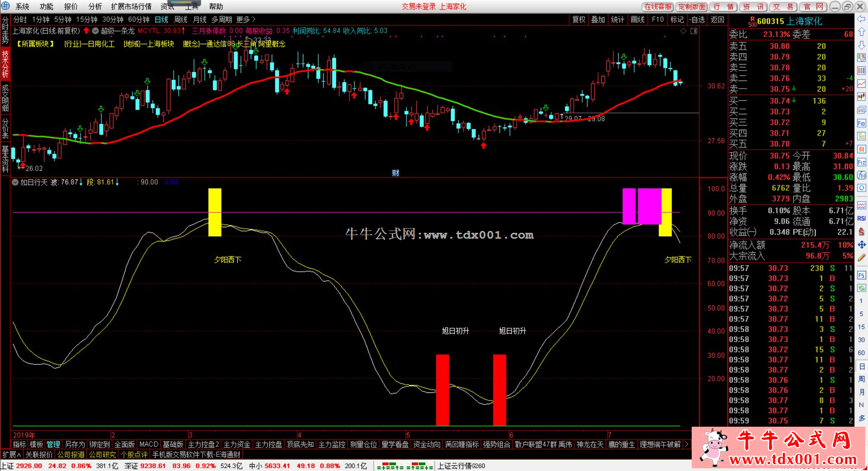Open the 帮助 menu

pyautogui.click(x=216, y=6)
